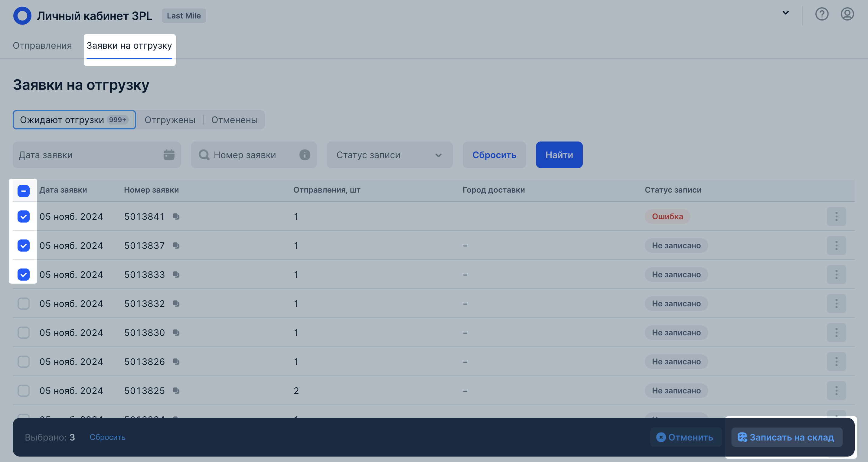Open the top-right chevron dropdown
The image size is (868, 462).
(785, 13)
